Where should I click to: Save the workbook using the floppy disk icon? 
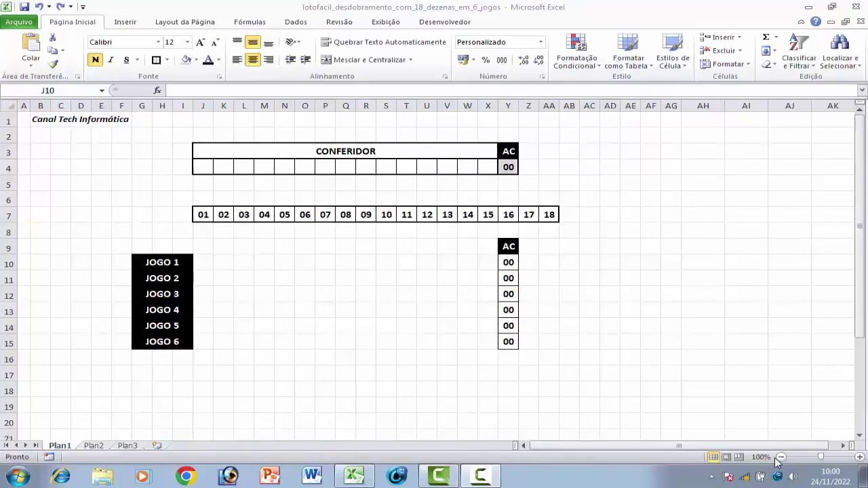[24, 7]
